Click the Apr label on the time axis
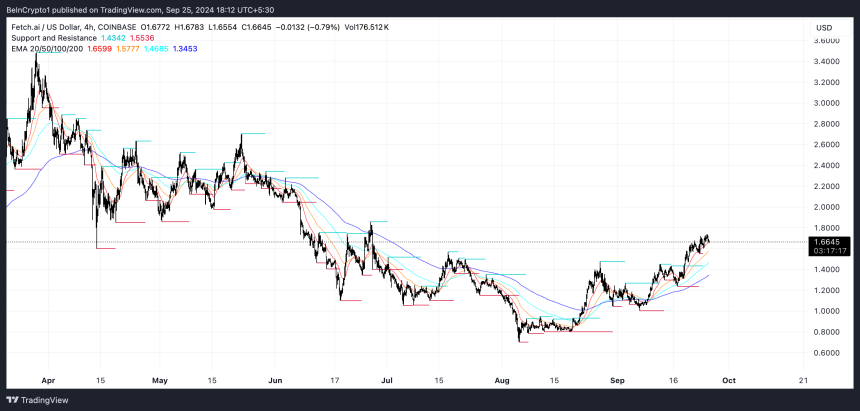 pos(38,380)
